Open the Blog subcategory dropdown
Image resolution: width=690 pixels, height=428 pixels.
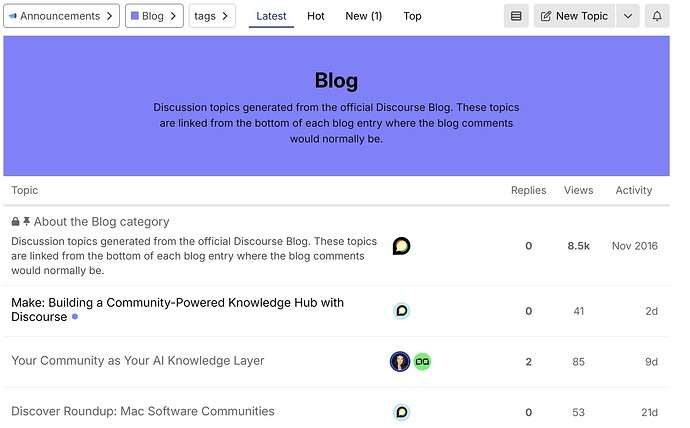154,16
